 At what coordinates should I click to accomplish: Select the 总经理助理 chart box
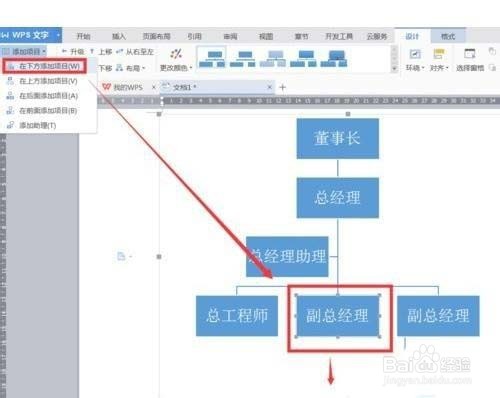coord(287,257)
